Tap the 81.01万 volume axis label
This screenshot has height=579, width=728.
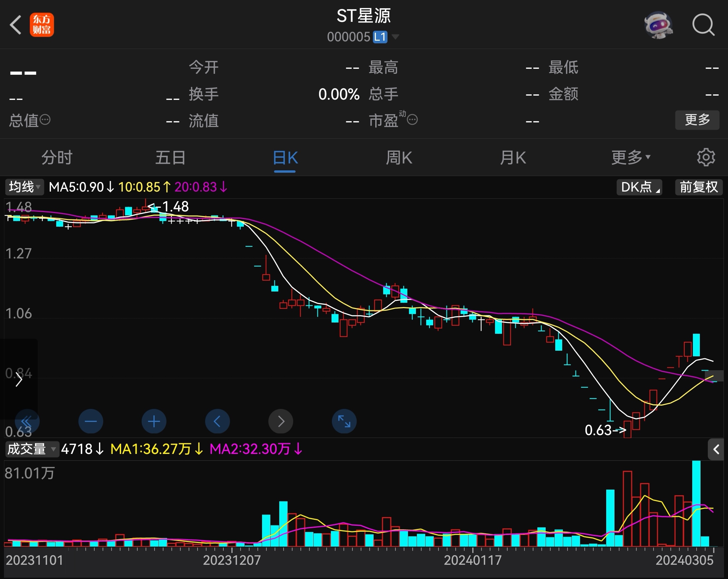pos(29,473)
